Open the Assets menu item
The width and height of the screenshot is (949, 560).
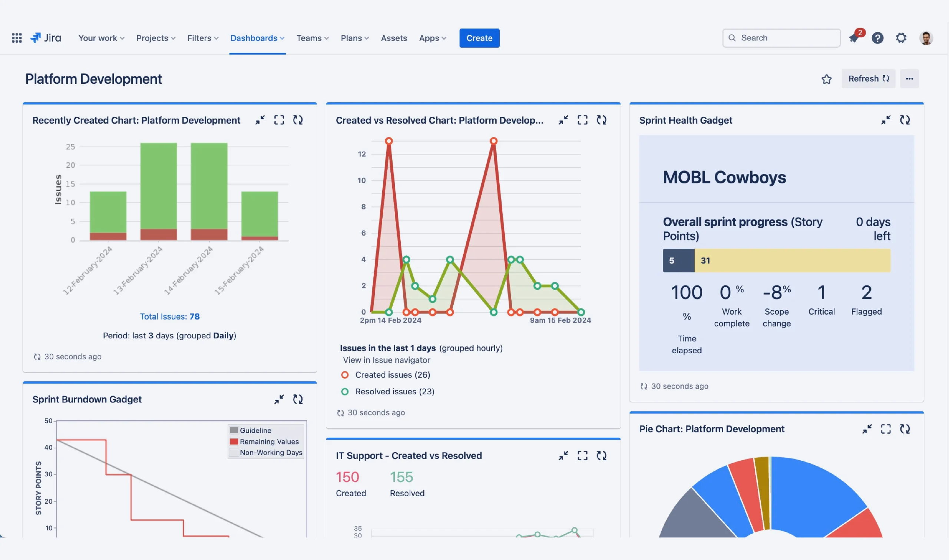(394, 38)
